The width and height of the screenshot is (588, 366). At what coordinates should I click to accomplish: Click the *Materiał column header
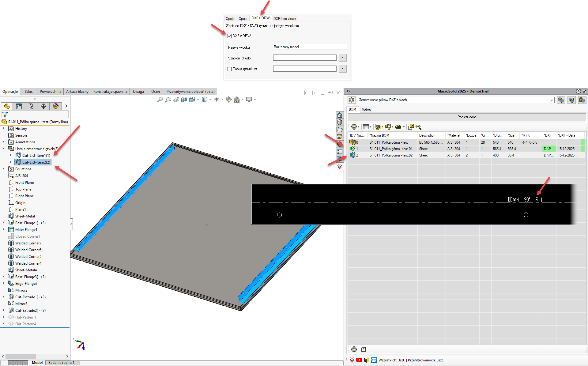pos(454,135)
